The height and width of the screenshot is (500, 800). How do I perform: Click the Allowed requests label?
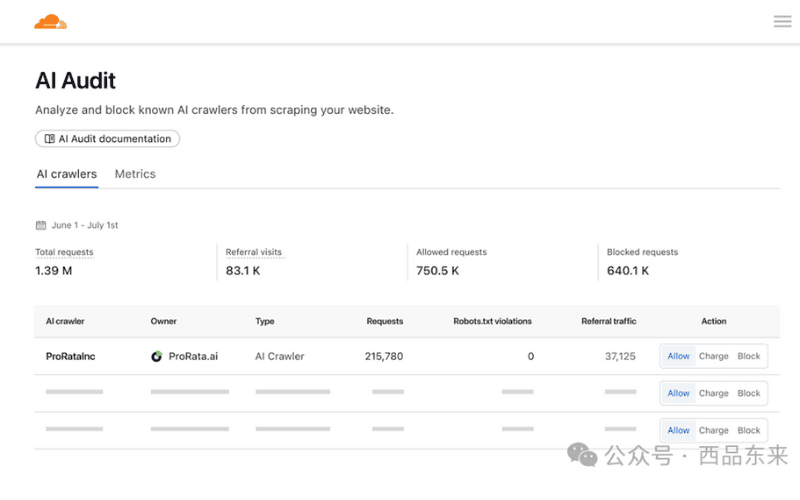tap(452, 252)
